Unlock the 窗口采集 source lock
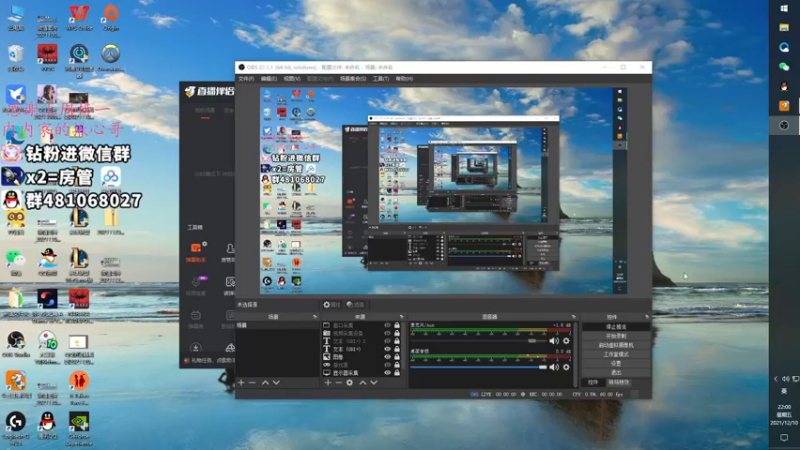The image size is (800, 450). pyautogui.click(x=397, y=325)
